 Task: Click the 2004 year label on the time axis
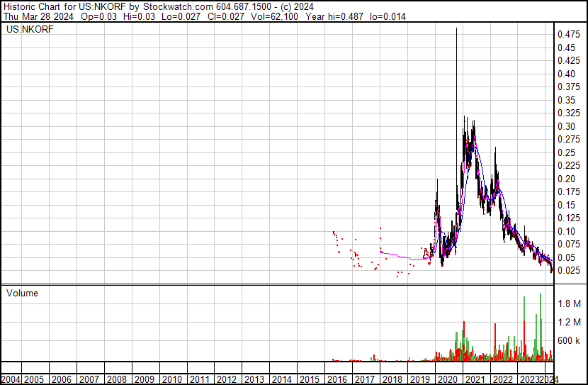tap(11, 379)
